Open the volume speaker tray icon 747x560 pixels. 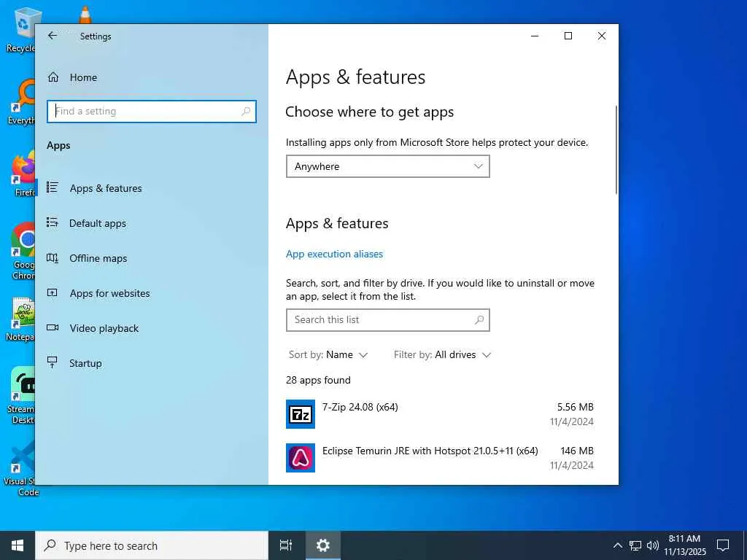pos(653,545)
